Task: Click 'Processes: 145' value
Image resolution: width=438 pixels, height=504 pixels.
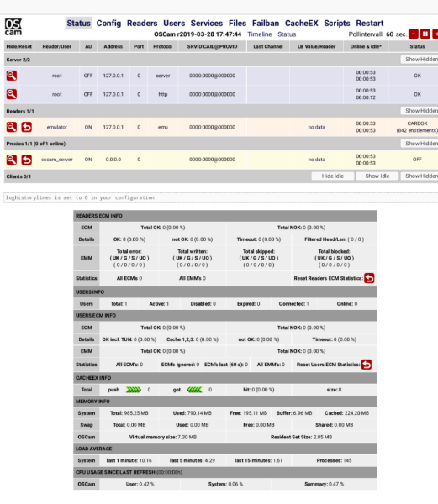Action: tap(334, 460)
